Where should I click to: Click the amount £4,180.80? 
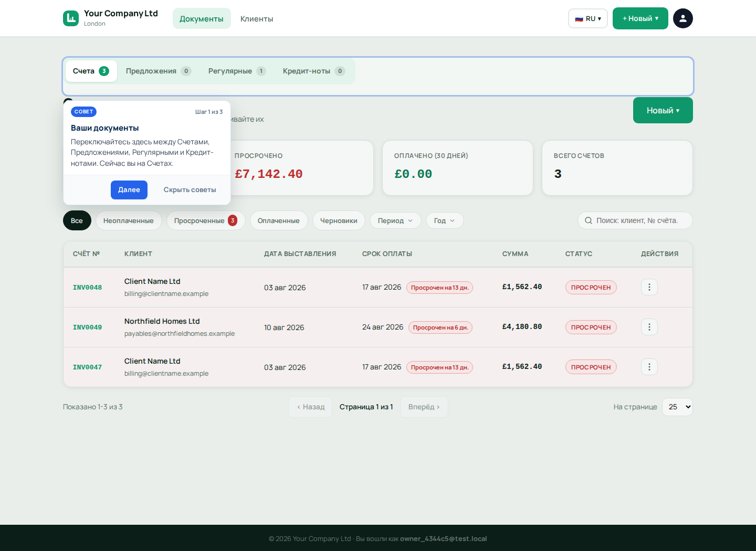point(522,327)
